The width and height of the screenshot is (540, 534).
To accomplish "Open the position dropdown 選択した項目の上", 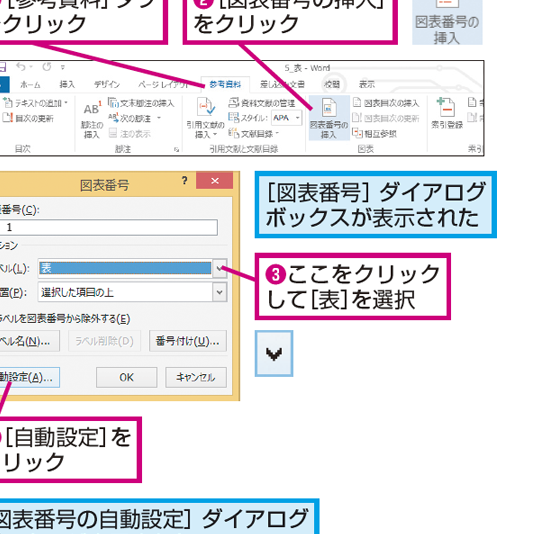I will click(x=220, y=292).
